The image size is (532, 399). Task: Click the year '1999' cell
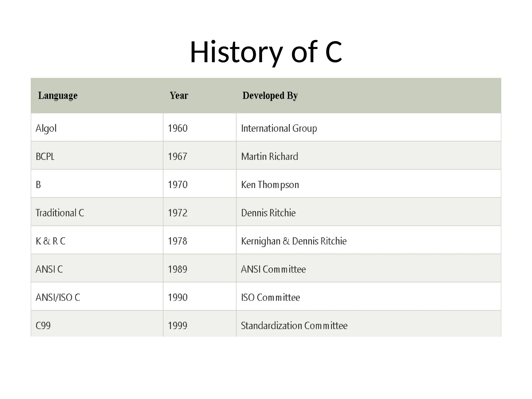pos(178,325)
